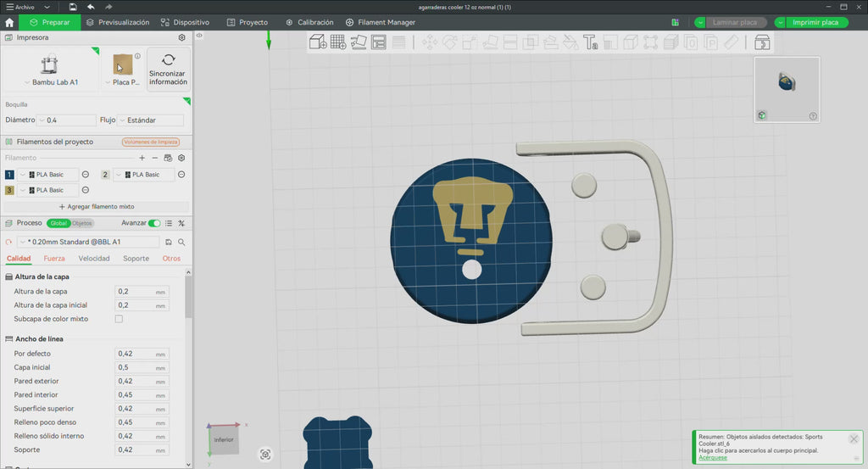Viewport: 868px width, 469px height.
Task: Open the Diámetro 0.4 nozzle dropdown
Action: pyautogui.click(x=66, y=120)
